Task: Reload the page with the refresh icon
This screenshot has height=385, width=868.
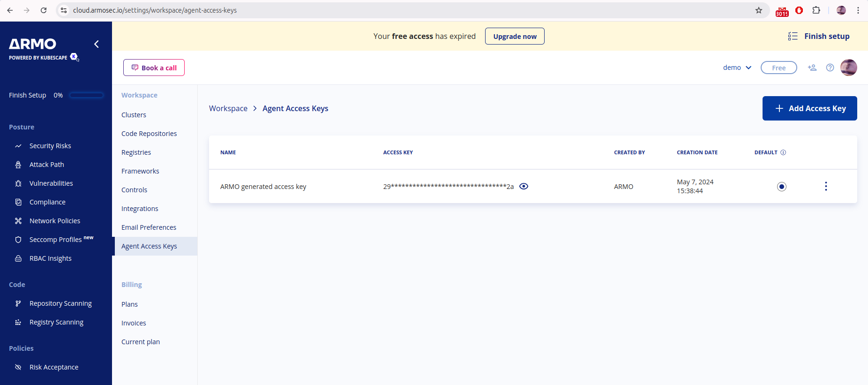Action: point(44,10)
